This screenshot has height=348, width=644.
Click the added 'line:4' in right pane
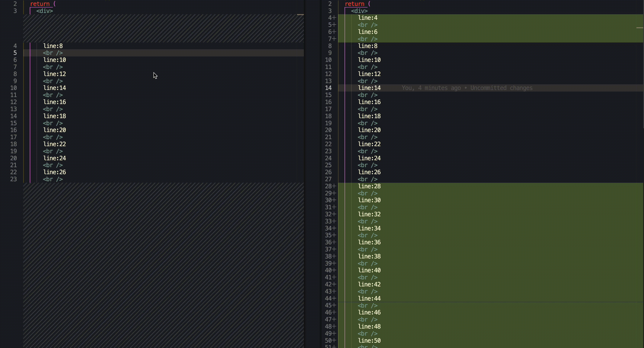pos(368,18)
